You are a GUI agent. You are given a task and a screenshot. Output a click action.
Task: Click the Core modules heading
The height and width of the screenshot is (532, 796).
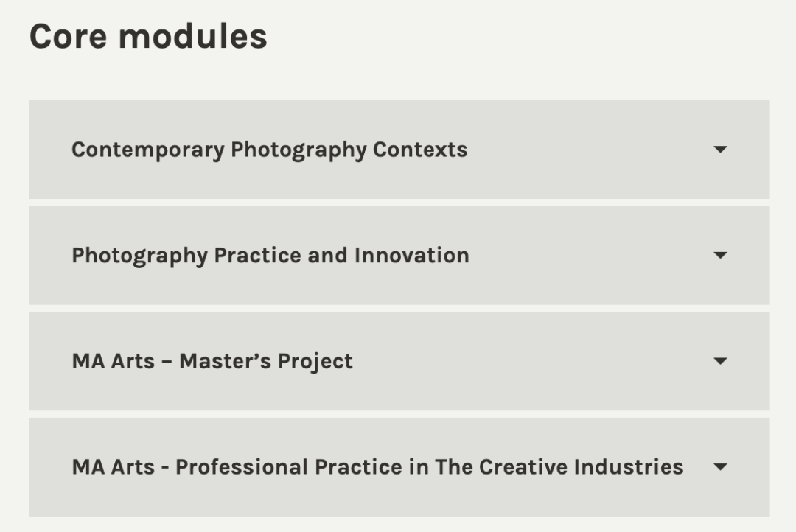point(148,36)
